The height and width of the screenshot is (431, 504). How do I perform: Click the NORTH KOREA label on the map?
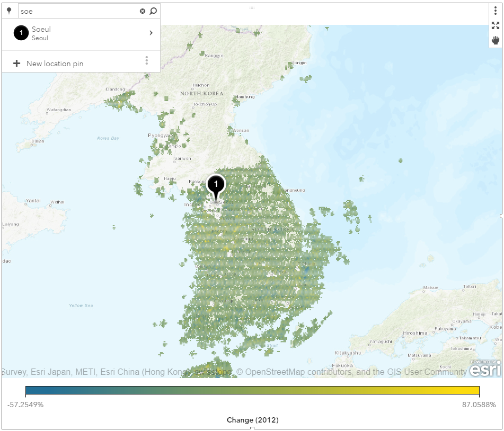tap(201, 94)
